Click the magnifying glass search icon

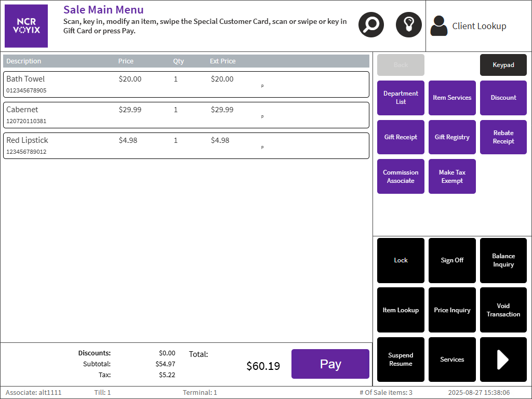click(371, 25)
